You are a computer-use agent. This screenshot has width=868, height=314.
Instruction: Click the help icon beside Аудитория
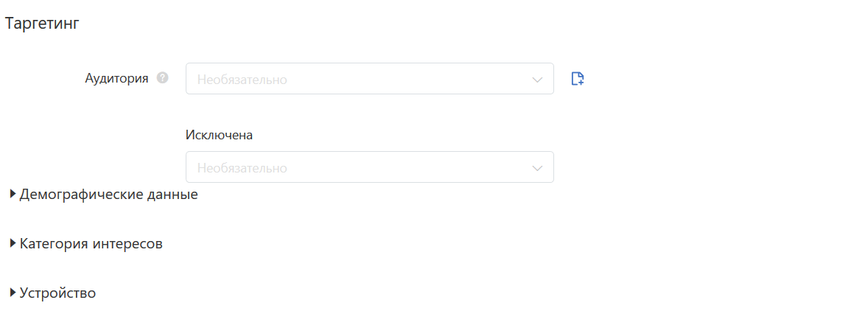tap(163, 78)
